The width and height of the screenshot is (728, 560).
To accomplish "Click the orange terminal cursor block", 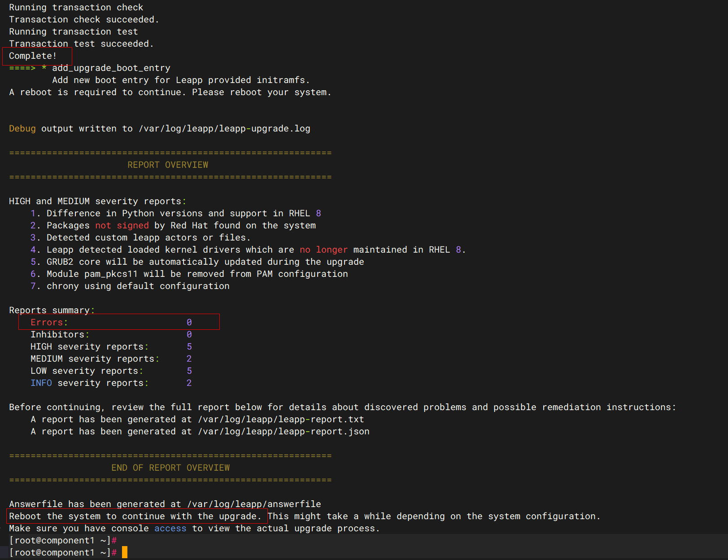I will [x=124, y=552].
